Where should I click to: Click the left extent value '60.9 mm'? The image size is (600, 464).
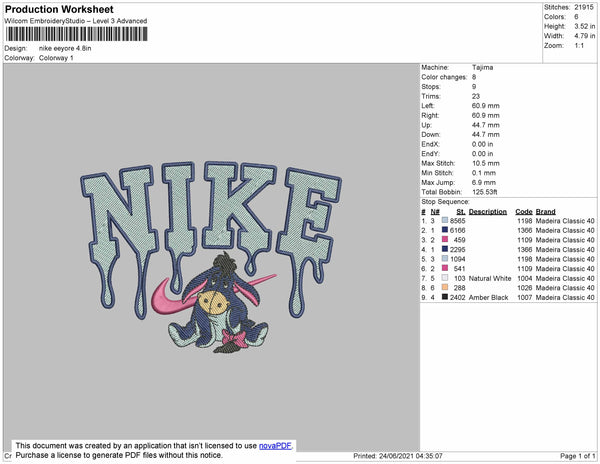tap(486, 106)
